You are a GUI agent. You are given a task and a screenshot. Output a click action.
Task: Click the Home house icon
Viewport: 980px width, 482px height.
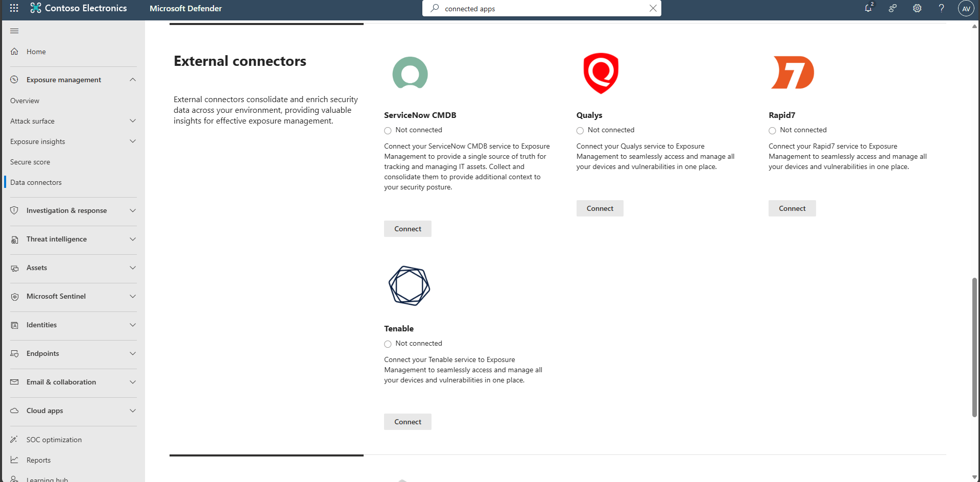[x=14, y=52]
